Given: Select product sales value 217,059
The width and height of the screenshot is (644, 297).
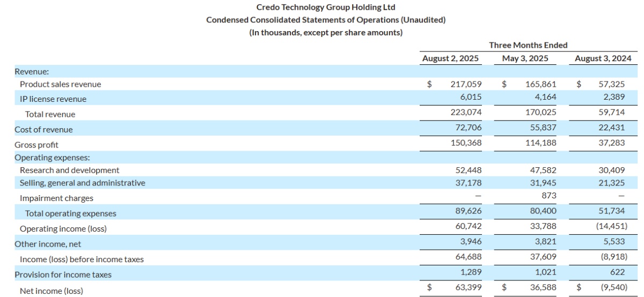Looking at the screenshot, I should [467, 84].
